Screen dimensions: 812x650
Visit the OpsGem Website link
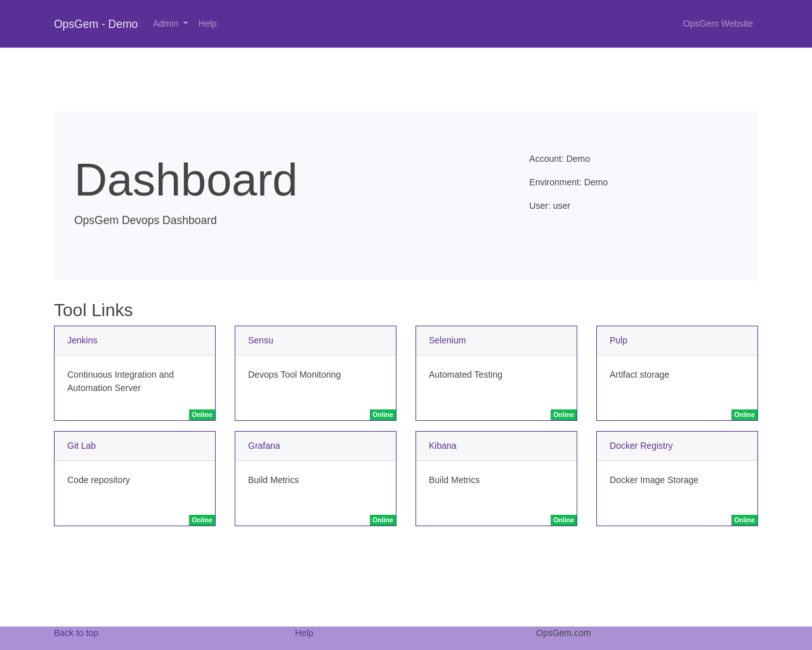[x=717, y=23]
